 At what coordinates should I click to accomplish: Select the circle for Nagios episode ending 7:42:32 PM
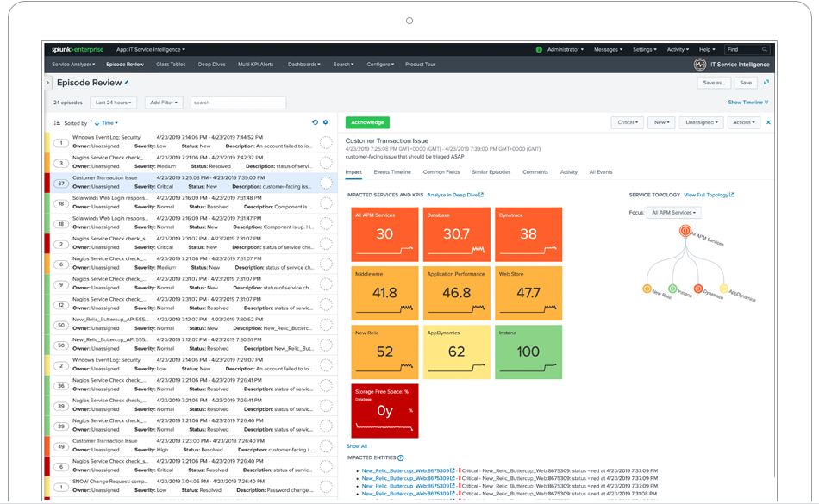pos(326,162)
